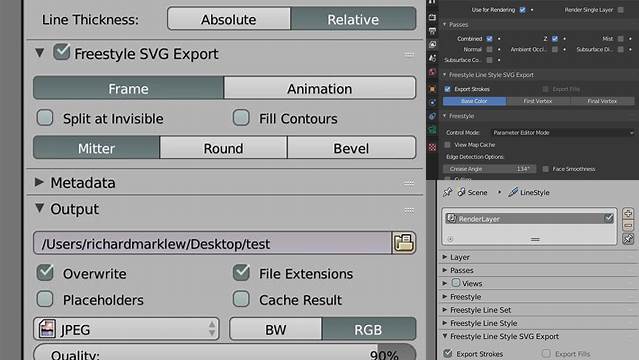Open the Control Mode dropdown
The width and height of the screenshot is (639, 360).
pos(562,133)
